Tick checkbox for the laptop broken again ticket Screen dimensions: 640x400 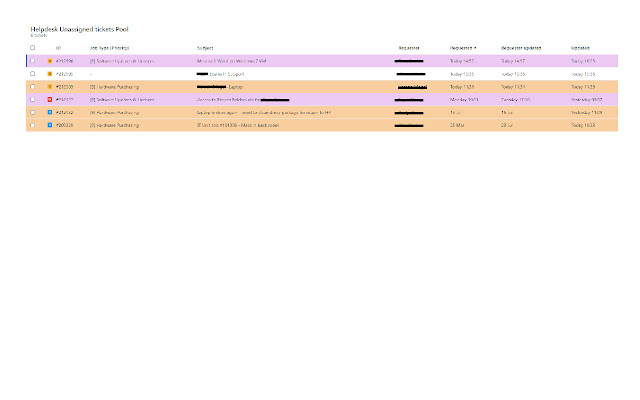[x=33, y=112]
